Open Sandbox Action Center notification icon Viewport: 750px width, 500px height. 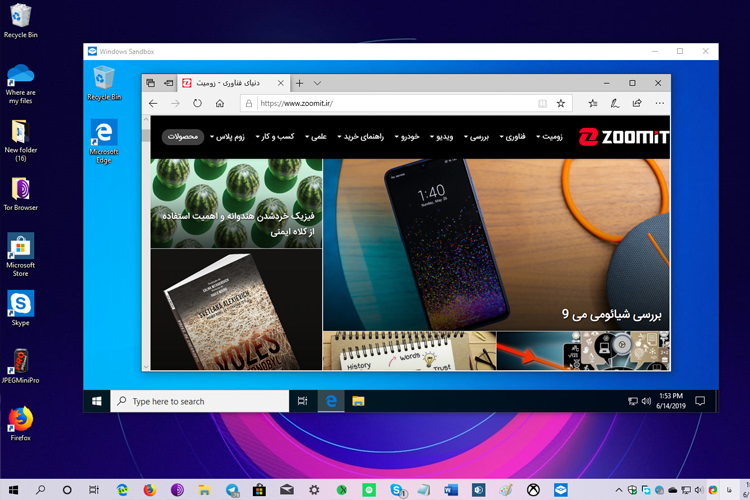[x=700, y=401]
